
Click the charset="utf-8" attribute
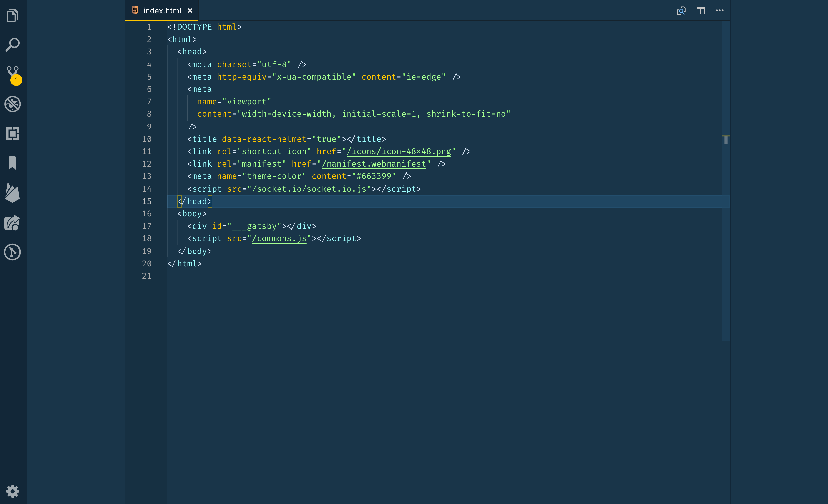254,64
